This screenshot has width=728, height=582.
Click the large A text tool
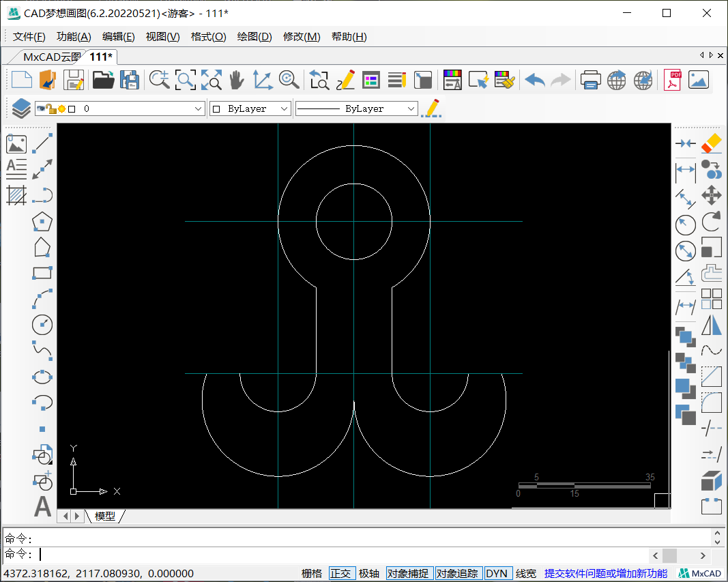pos(42,506)
